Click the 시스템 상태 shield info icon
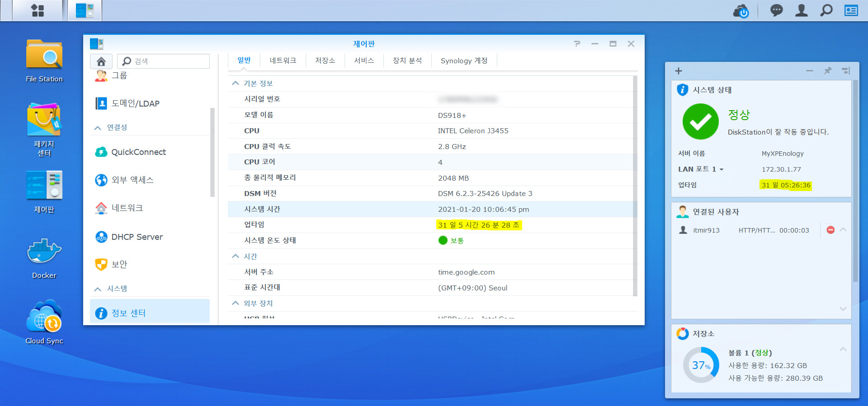The height and width of the screenshot is (406, 868). pyautogui.click(x=682, y=89)
